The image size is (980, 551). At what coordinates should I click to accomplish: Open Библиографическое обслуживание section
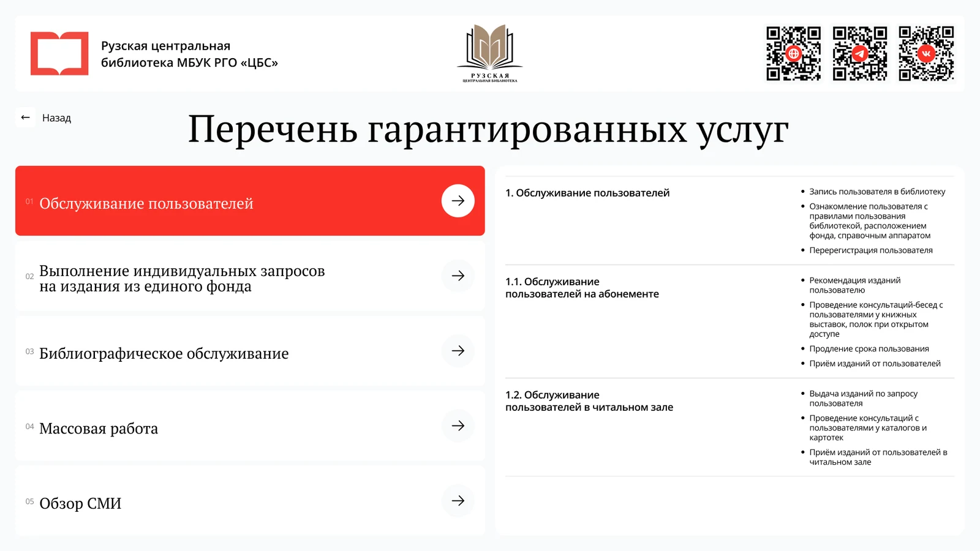click(x=250, y=351)
